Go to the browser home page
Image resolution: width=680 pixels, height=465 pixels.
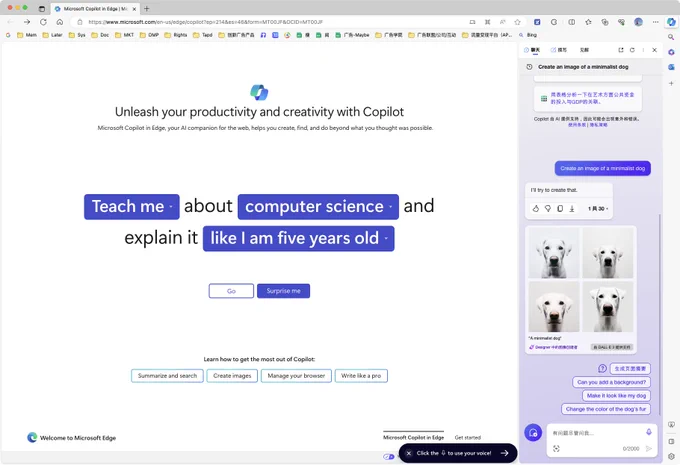tap(60, 22)
